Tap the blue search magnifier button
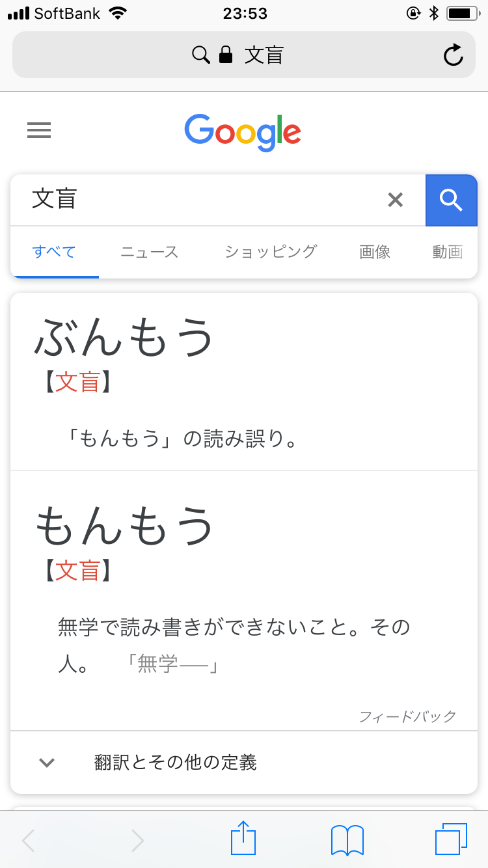The width and height of the screenshot is (488, 868). pos(451,200)
